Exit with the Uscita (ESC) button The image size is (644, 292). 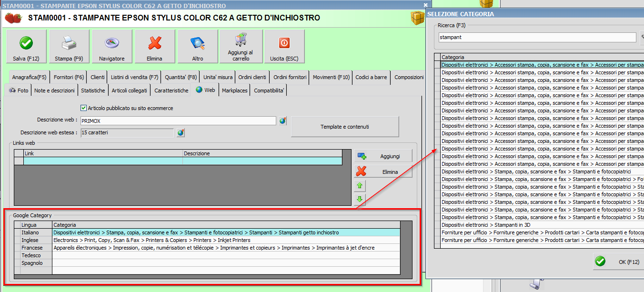(x=284, y=46)
